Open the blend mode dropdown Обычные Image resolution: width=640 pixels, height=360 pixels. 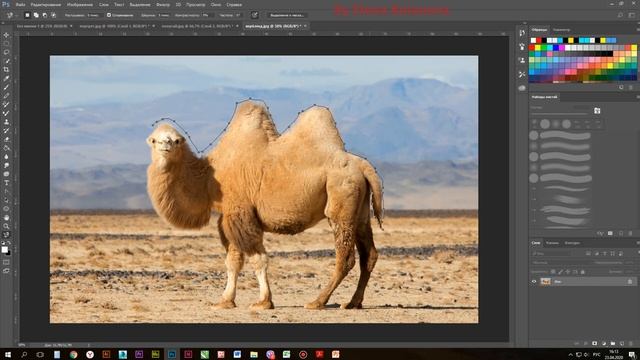560,263
